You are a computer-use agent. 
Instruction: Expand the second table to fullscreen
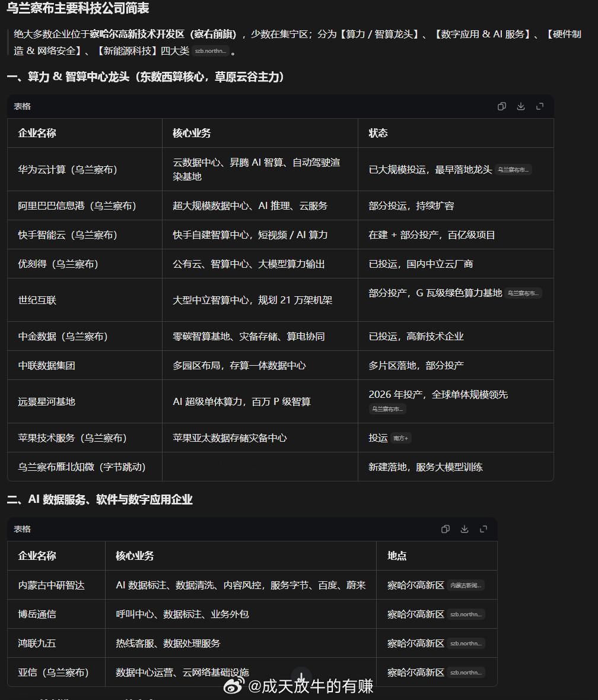tap(484, 529)
